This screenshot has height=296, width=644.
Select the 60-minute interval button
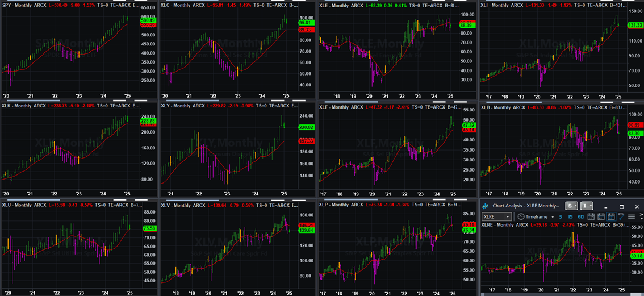[x=581, y=216]
